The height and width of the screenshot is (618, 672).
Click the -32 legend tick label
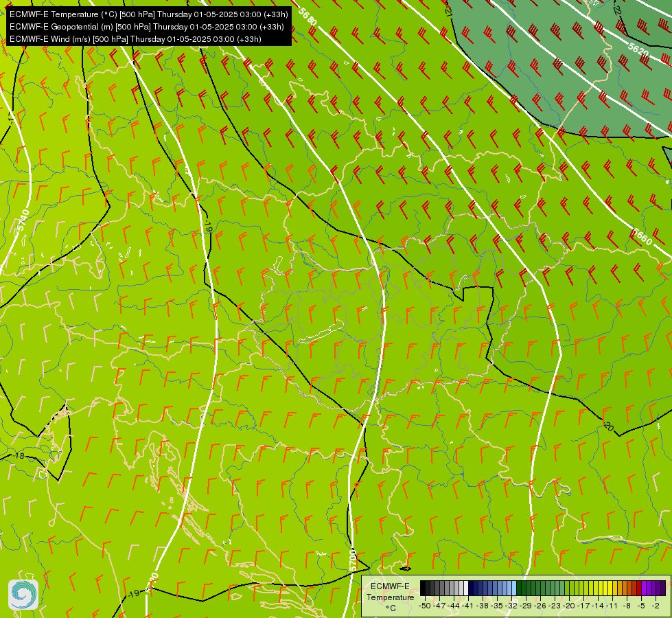(511, 606)
